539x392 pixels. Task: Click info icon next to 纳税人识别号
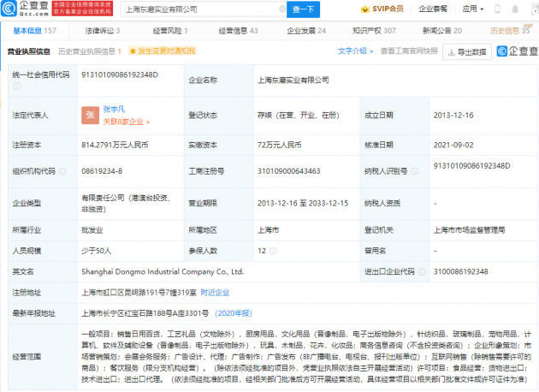coord(415,171)
